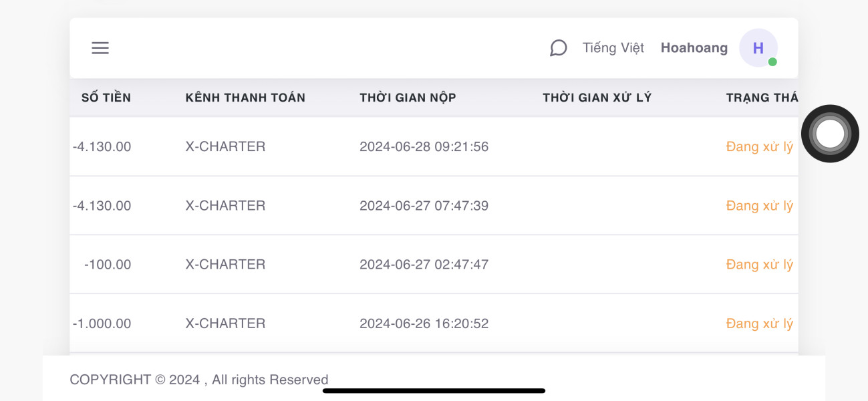Tap the iOS AssistiveTouch floating button
Screen dimensions: 868x401
tap(830, 134)
